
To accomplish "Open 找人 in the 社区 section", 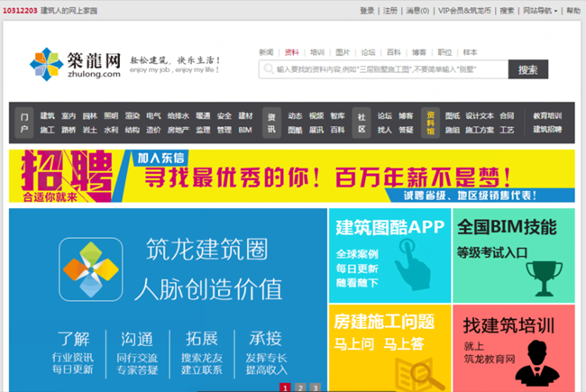I will point(385,130).
